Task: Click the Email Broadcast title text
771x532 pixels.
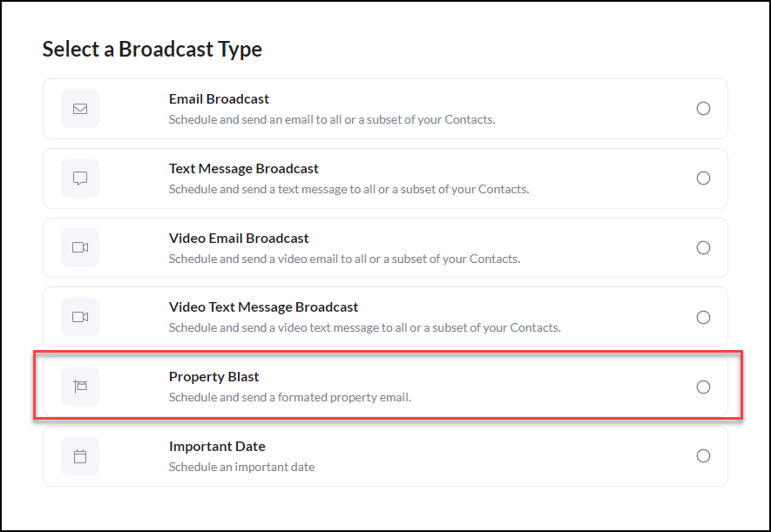Action: coord(219,98)
